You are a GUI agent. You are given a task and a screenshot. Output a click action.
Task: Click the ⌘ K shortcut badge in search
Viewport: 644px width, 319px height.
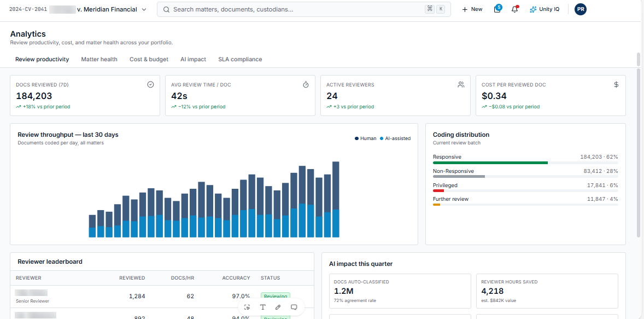point(435,9)
